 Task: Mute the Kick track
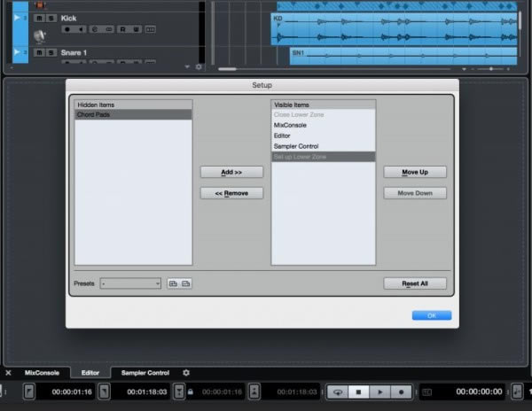click(x=39, y=18)
